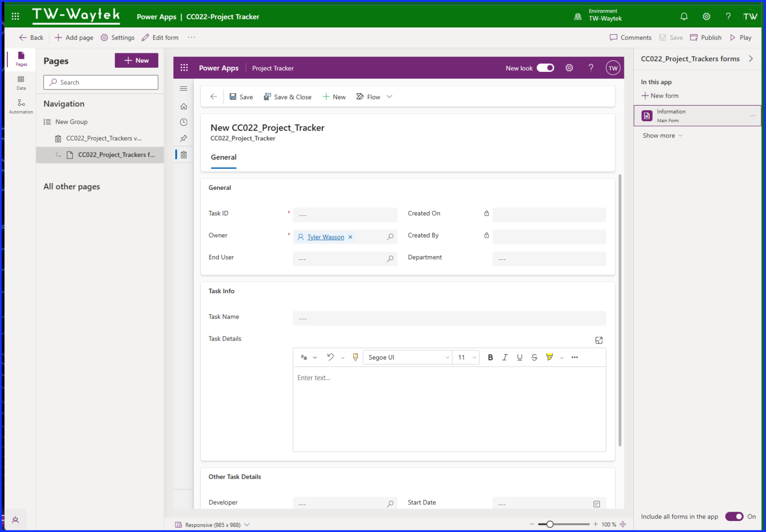This screenshot has width=766, height=532.
Task: Open the format painter in the editor toolbar
Action: pos(355,357)
